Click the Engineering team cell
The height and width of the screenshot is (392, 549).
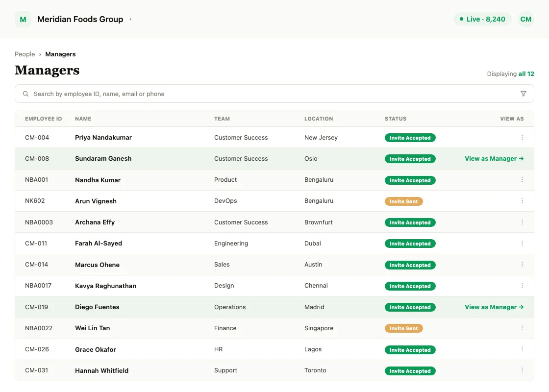click(231, 243)
